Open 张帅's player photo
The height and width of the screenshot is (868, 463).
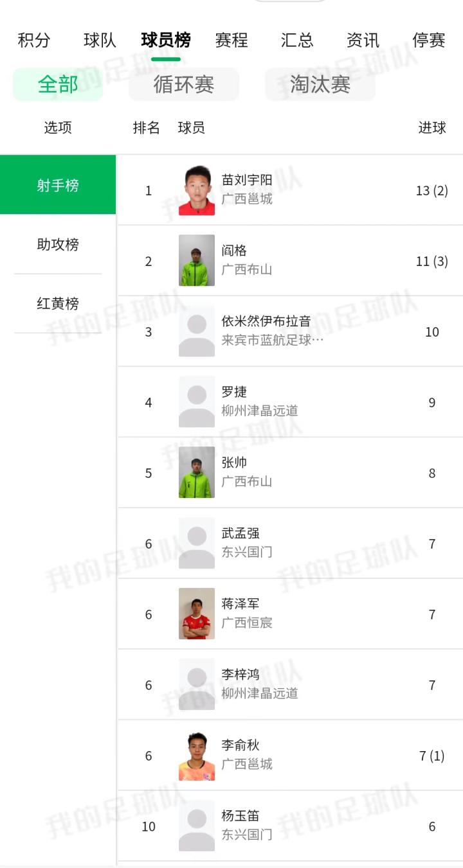pyautogui.click(x=197, y=473)
